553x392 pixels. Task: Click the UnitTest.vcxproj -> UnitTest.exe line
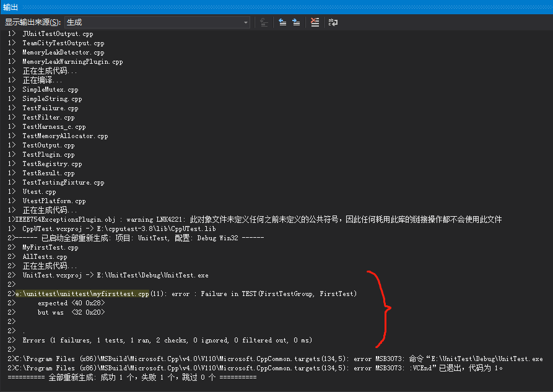[x=108, y=275]
